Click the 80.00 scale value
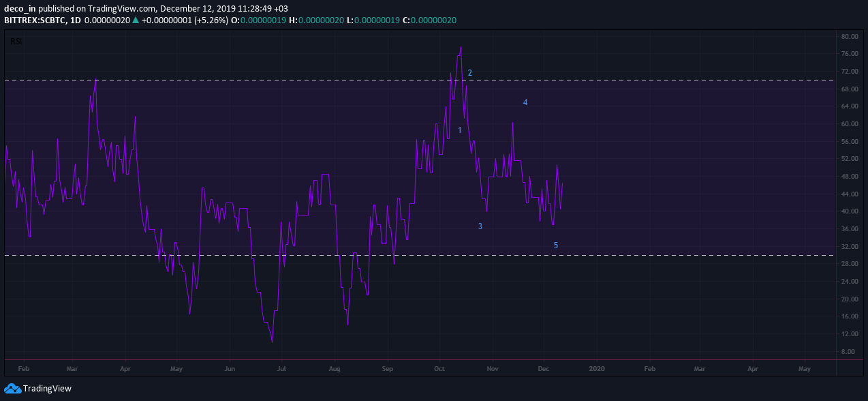 point(849,36)
